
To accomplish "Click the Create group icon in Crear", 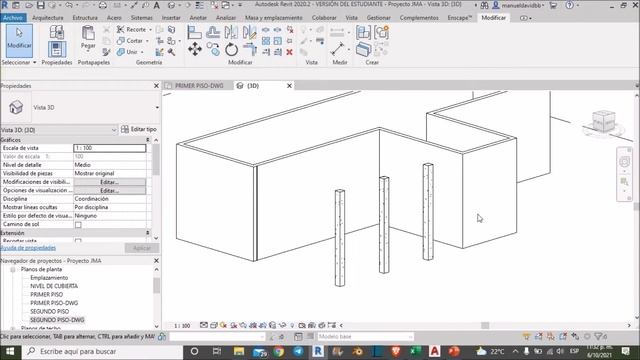I will (x=381, y=32).
